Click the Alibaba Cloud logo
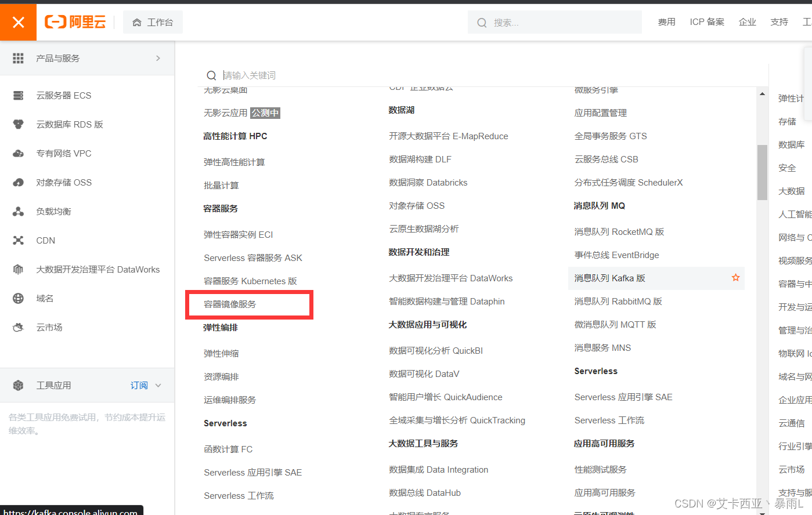Viewport: 812px width, 515px height. click(75, 22)
